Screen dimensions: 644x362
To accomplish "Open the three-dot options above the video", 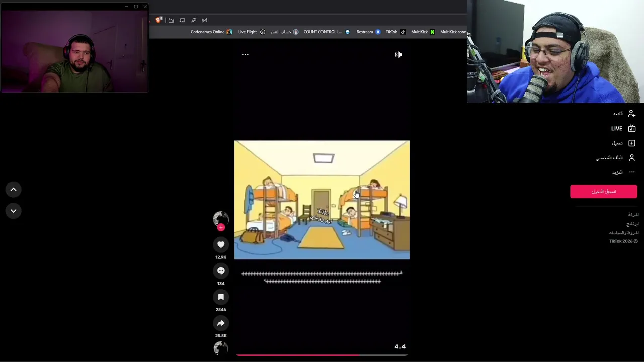I will tap(245, 54).
